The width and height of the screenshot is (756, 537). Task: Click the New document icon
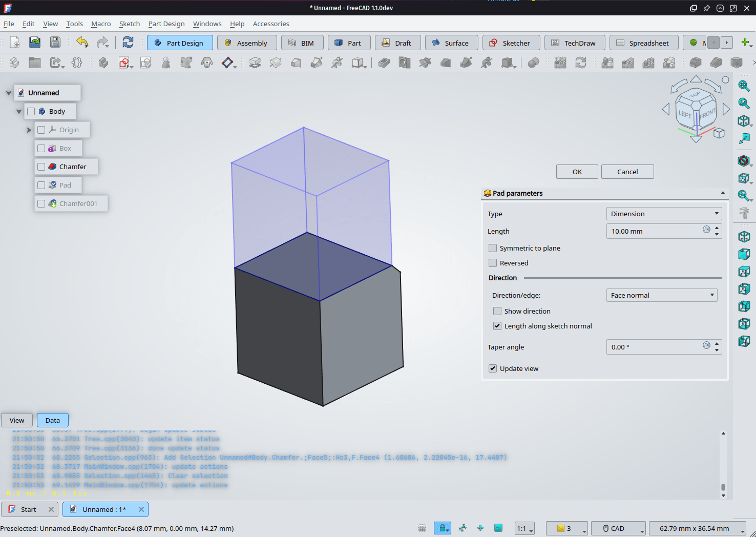tap(14, 43)
